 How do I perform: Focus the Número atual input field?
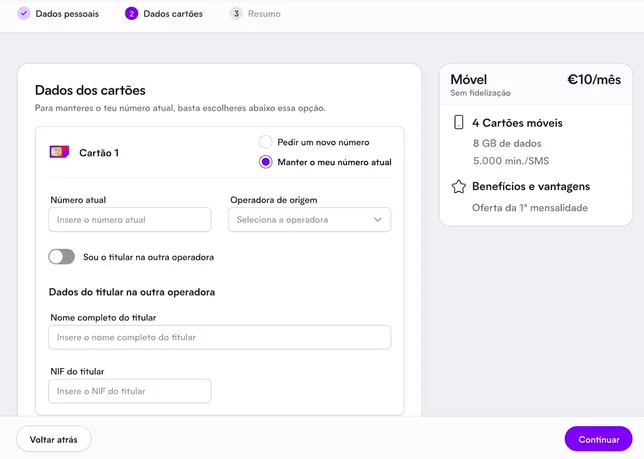click(x=130, y=220)
